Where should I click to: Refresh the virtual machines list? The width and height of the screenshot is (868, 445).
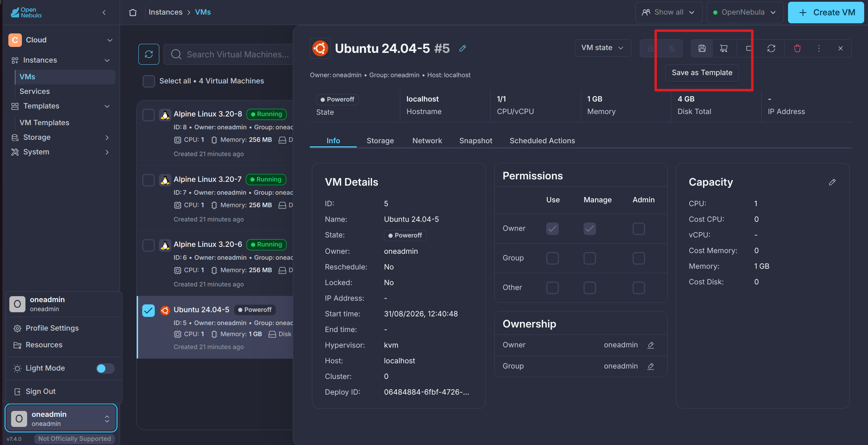point(149,54)
